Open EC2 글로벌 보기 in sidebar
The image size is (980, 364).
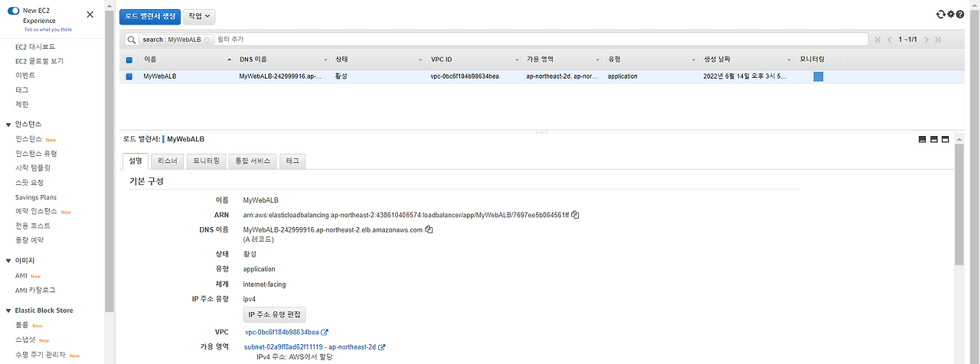pos(40,61)
